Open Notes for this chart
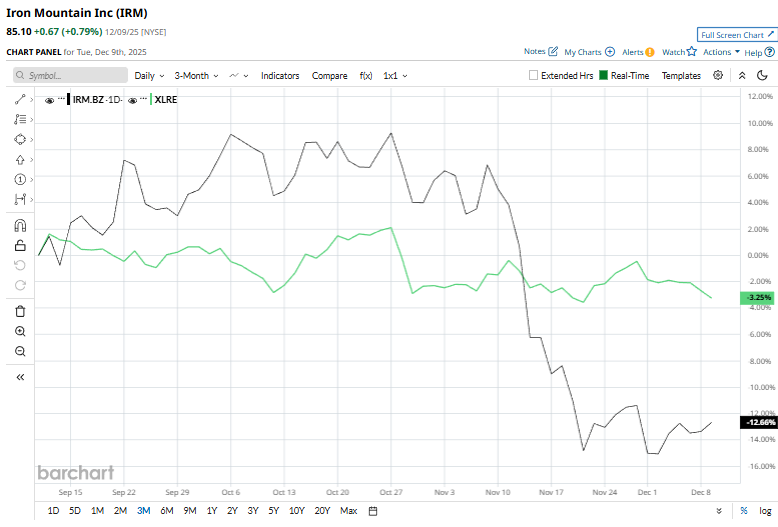 click(x=541, y=51)
